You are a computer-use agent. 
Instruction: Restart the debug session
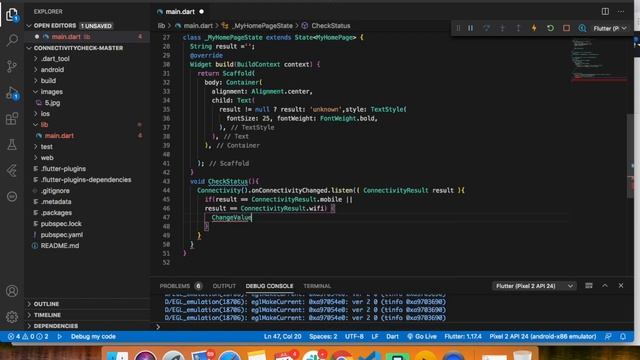(550, 28)
